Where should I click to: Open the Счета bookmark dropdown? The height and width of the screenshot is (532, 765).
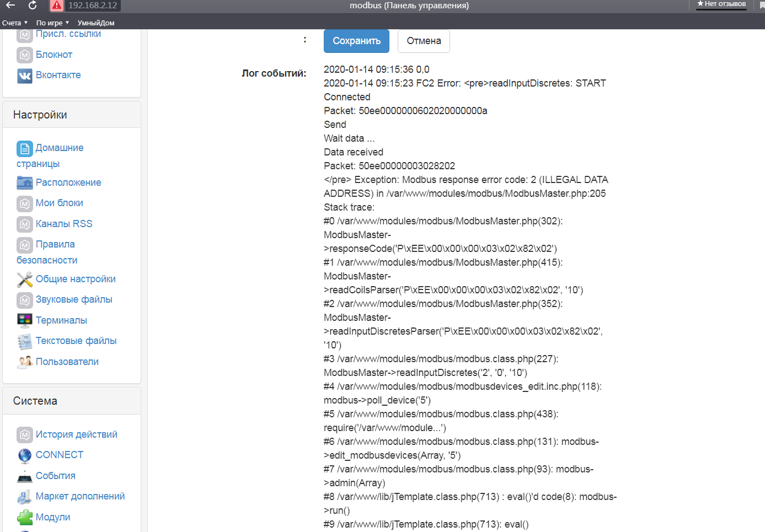click(x=15, y=23)
